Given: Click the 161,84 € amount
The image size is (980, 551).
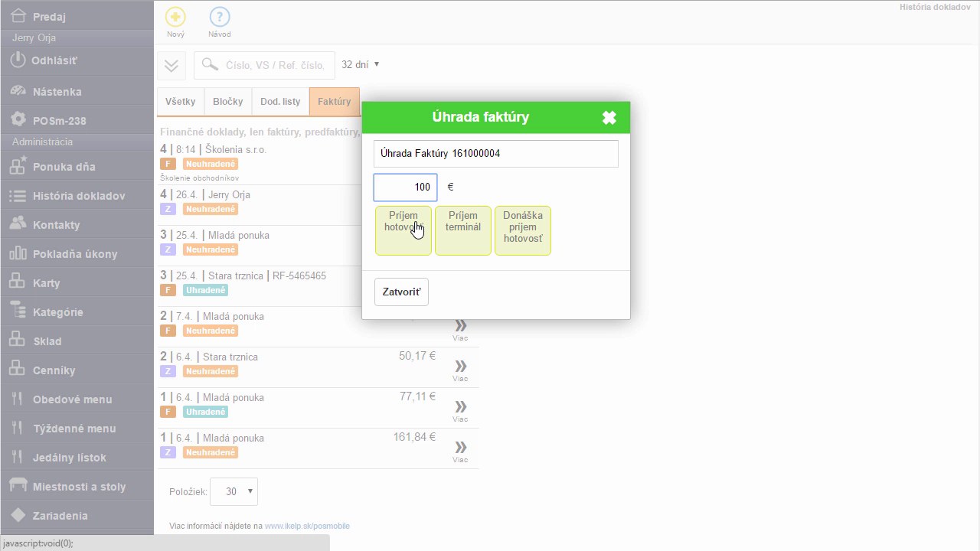Looking at the screenshot, I should (414, 437).
